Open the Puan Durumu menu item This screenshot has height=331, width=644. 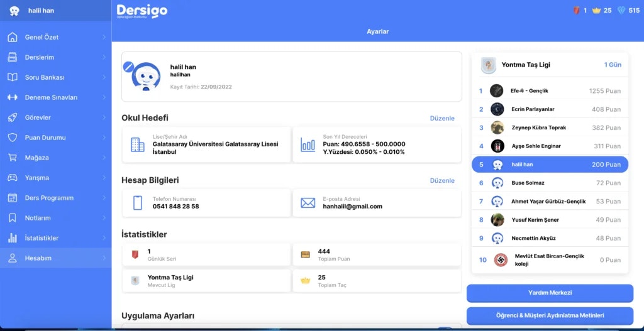(55, 138)
